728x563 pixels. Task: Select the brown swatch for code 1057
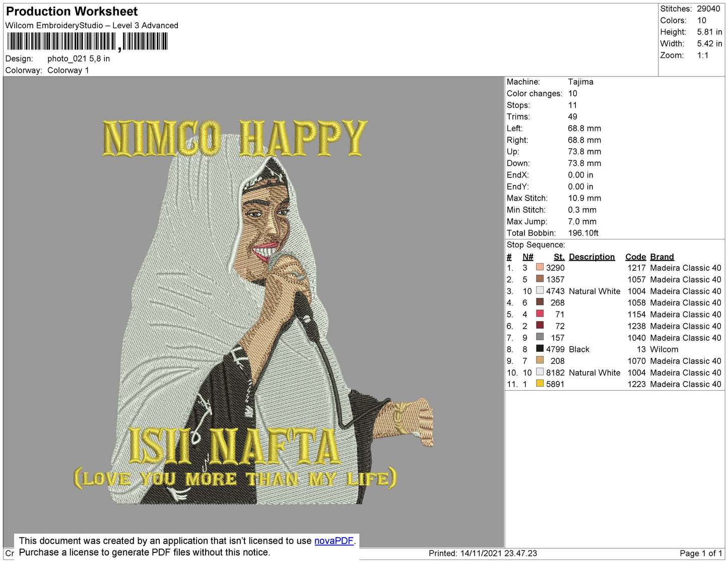540,279
